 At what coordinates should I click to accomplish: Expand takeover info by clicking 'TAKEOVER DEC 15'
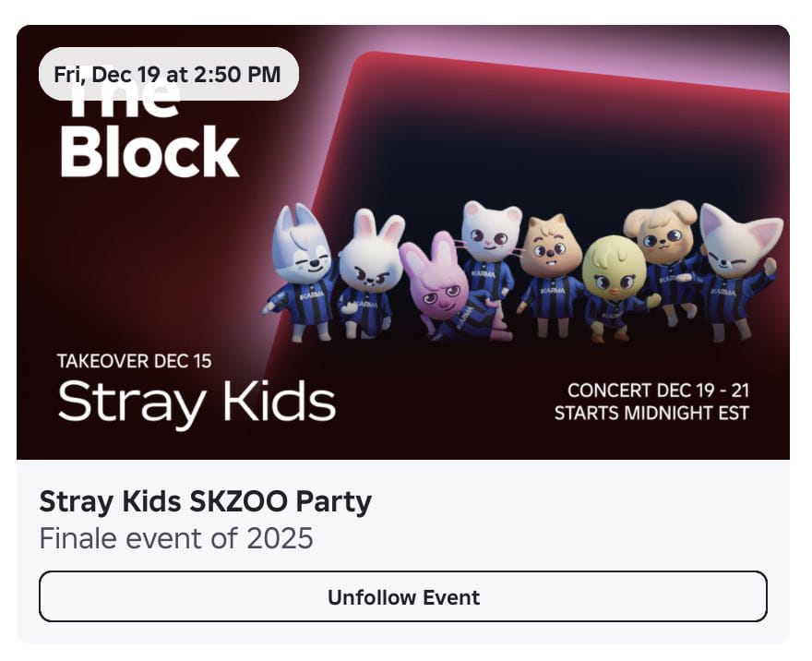(134, 362)
